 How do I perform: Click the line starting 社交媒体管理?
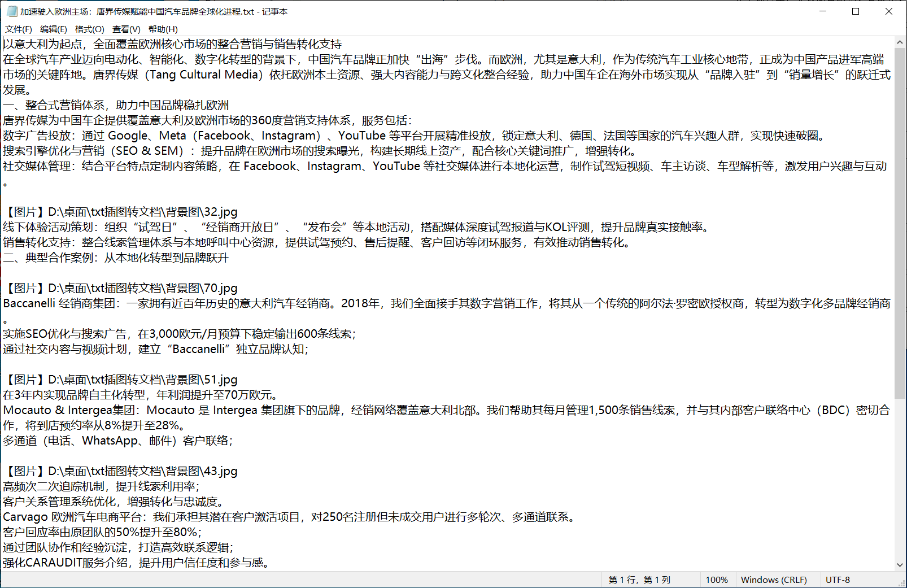pyautogui.click(x=445, y=166)
